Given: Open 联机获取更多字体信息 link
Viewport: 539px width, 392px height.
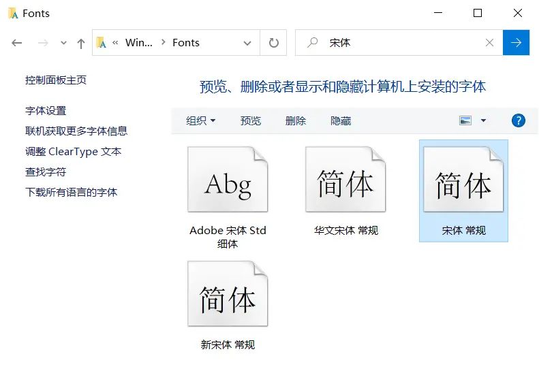Looking at the screenshot, I should 76,131.
